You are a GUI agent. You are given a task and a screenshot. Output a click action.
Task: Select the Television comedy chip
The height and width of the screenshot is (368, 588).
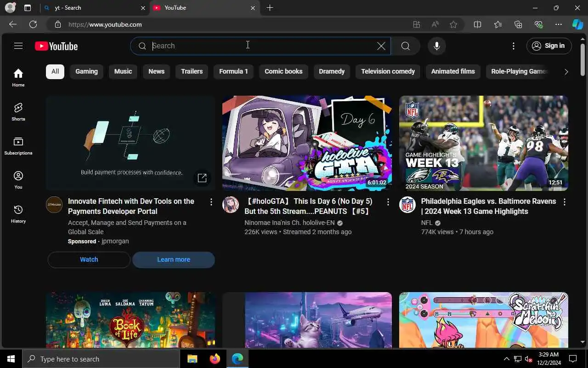pyautogui.click(x=388, y=71)
